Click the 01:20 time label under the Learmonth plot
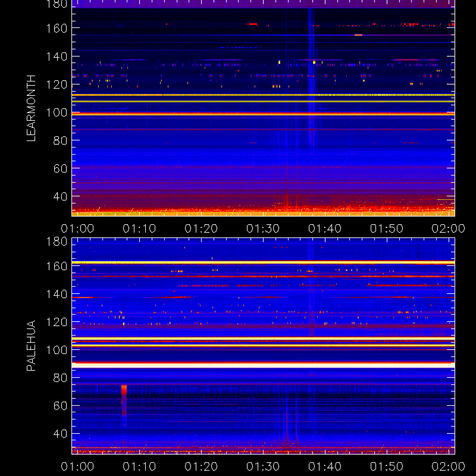The height and width of the screenshot is (476, 476). coord(201,228)
